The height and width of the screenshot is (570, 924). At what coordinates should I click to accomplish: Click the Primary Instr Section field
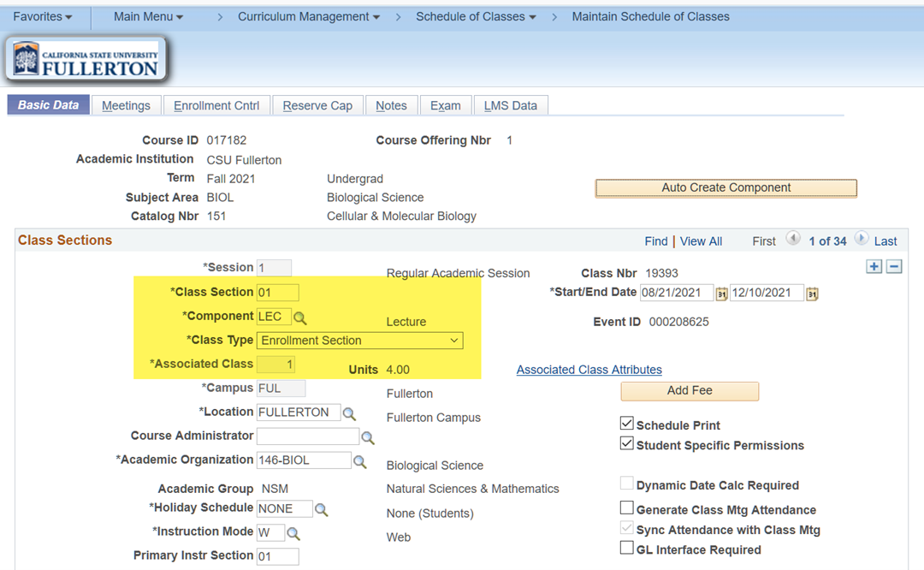coord(277,555)
